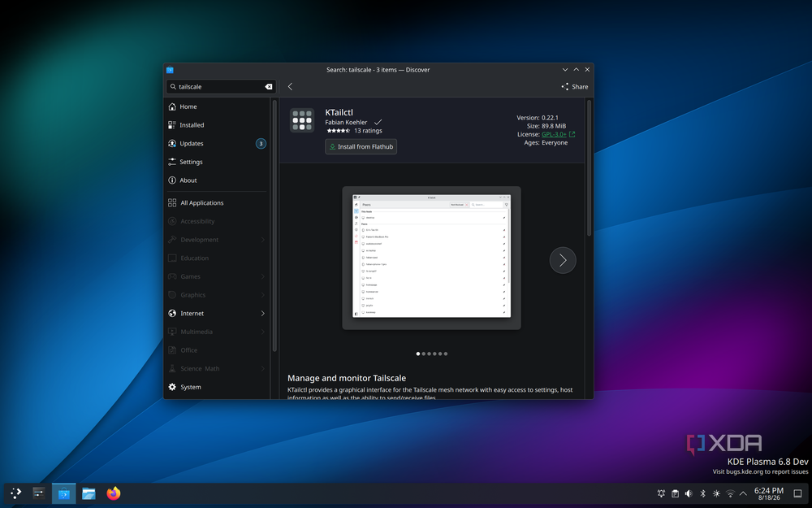
Task: Expand the Graphics category chevron
Action: click(262, 295)
